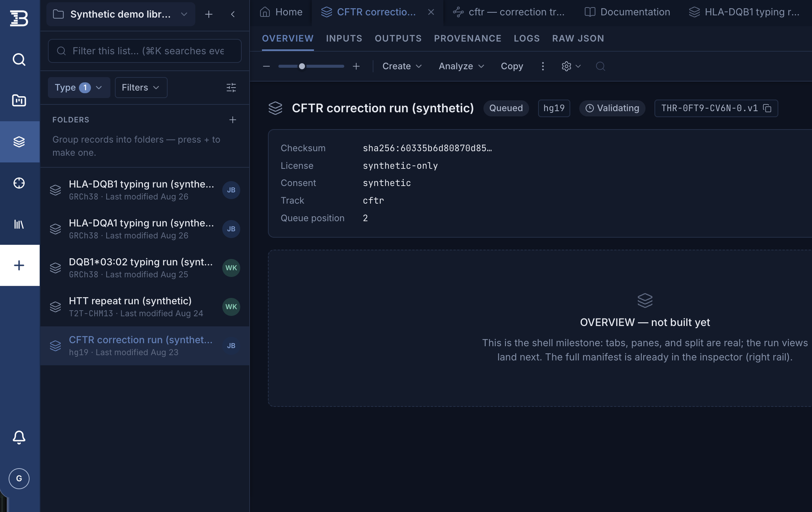Image resolution: width=812 pixels, height=512 pixels.
Task: Open the Documentation tab
Action: click(x=627, y=12)
